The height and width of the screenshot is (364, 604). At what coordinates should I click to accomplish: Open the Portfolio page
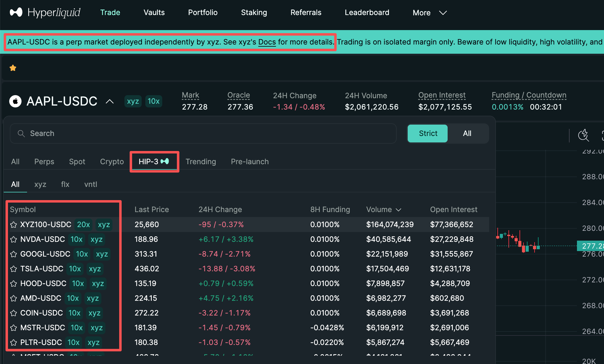(203, 13)
